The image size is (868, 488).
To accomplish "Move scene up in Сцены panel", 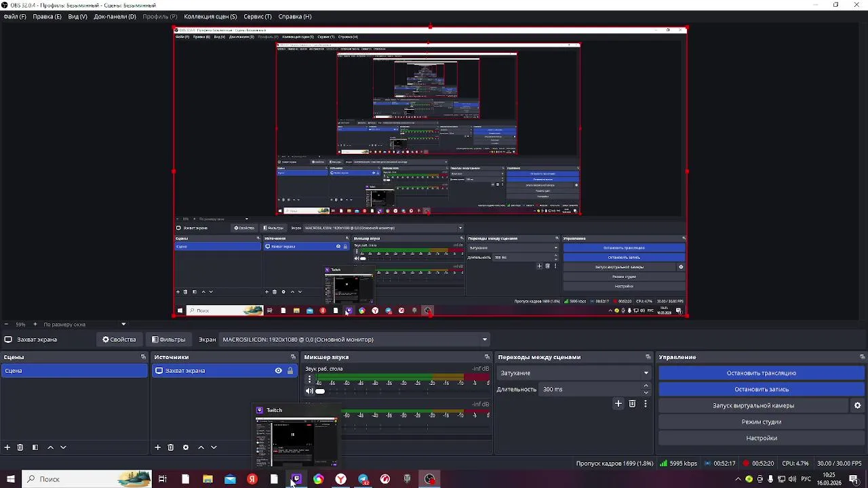I will [50, 447].
